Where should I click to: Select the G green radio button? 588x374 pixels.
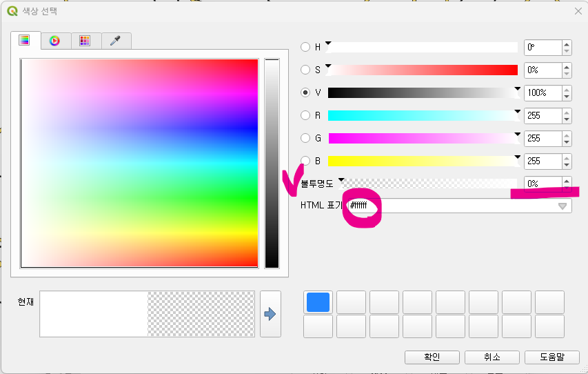[305, 138]
